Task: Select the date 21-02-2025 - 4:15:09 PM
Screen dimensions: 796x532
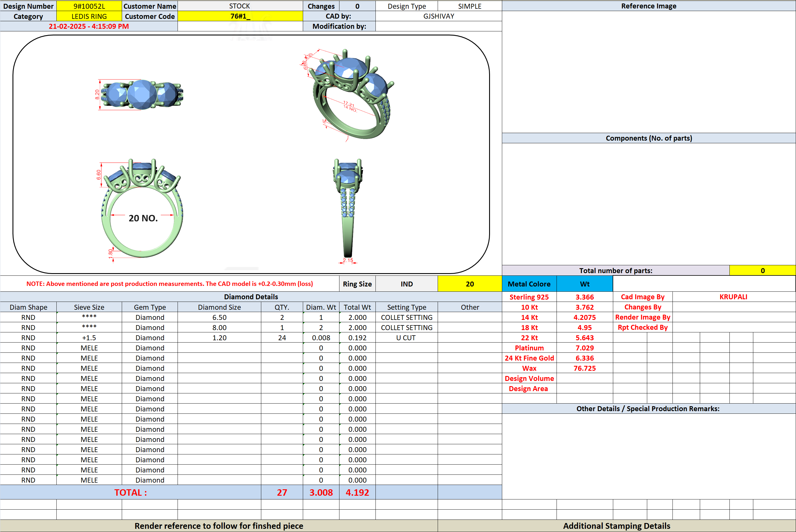Action: click(x=89, y=26)
